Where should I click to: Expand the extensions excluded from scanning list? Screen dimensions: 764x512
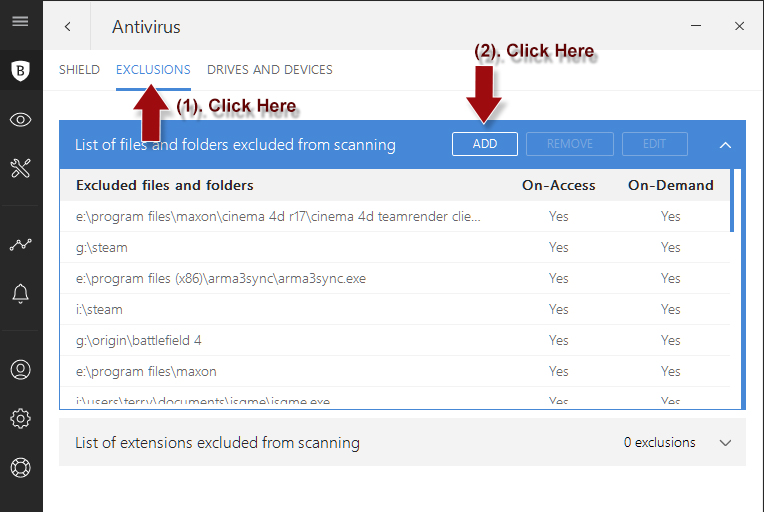point(726,442)
